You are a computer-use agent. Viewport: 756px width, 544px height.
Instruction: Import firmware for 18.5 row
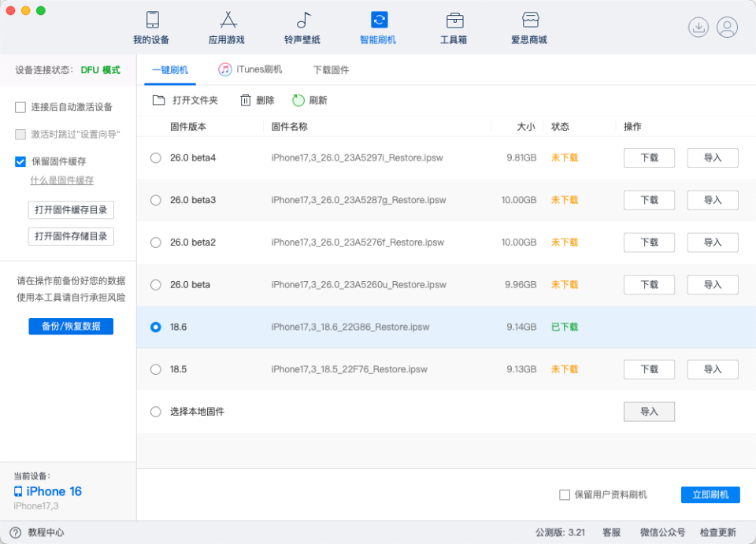[x=713, y=369]
